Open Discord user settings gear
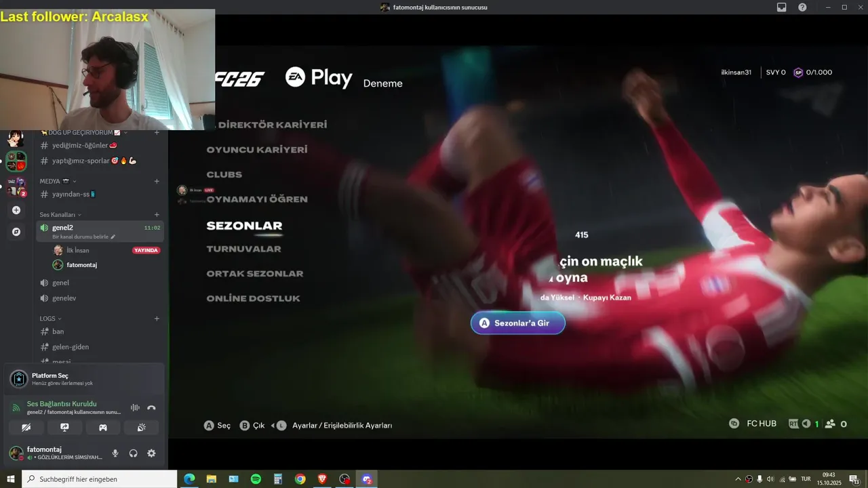Image resolution: width=868 pixels, height=488 pixels. pyautogui.click(x=151, y=453)
